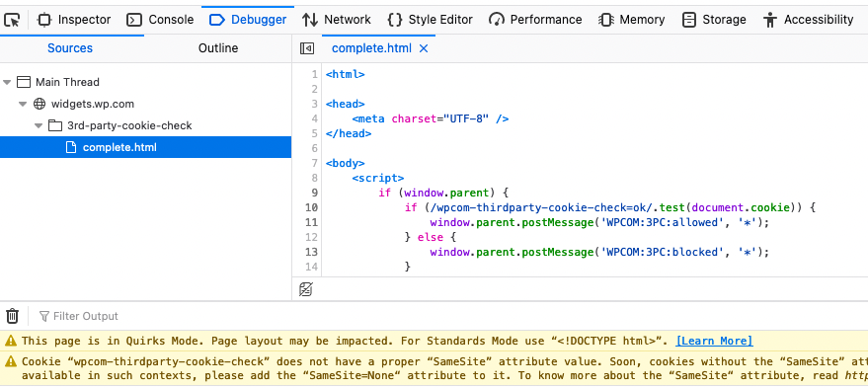Set breakpoint on line 10
Viewport: 868px width, 388px height.
311,207
